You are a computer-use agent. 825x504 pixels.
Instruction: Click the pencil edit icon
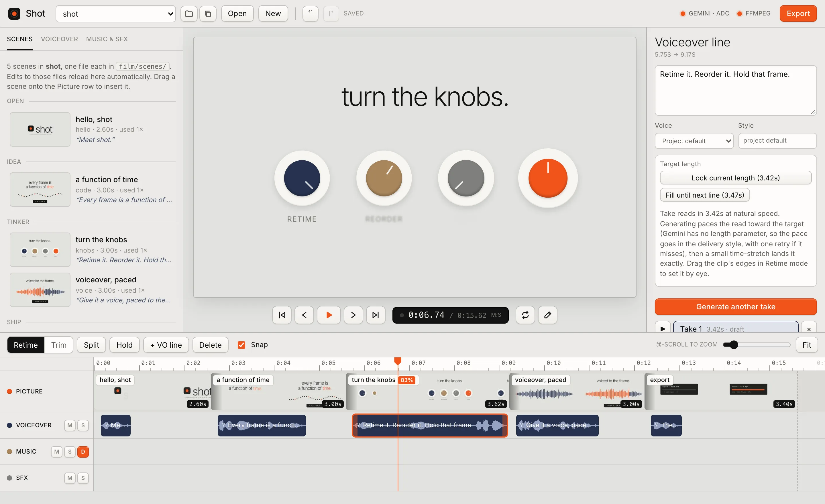tap(547, 315)
